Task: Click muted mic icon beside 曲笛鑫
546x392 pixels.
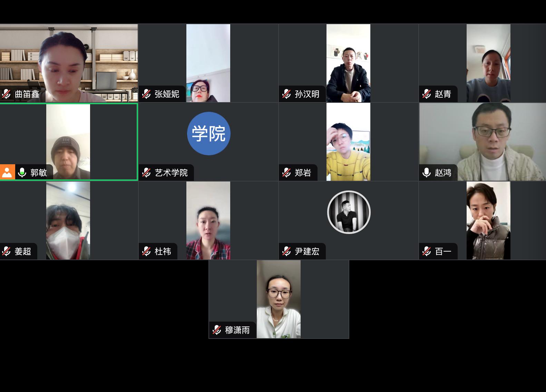Action: click(x=6, y=94)
